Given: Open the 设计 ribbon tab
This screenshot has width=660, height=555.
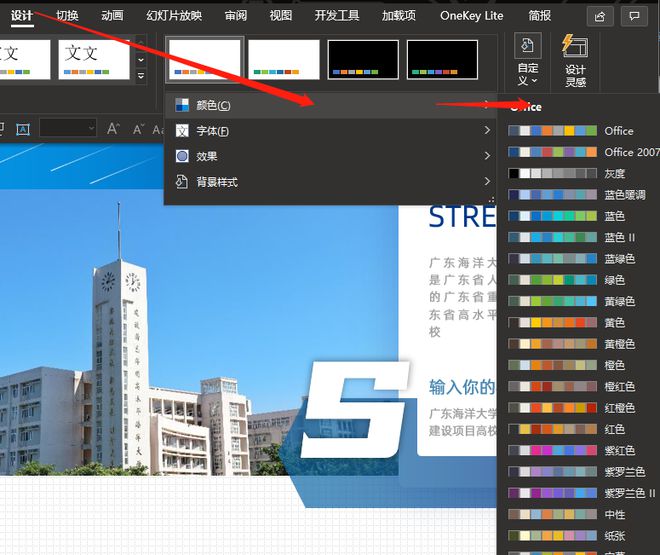Looking at the screenshot, I should click(x=22, y=16).
